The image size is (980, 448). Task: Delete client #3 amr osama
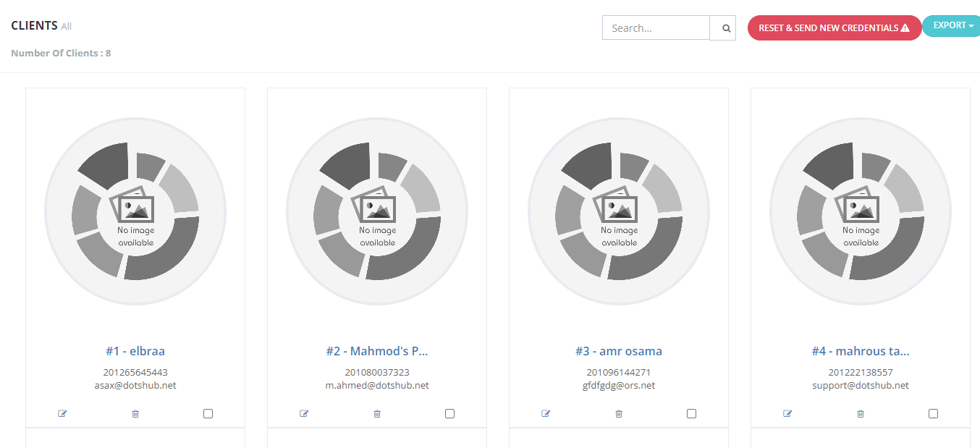(x=619, y=414)
